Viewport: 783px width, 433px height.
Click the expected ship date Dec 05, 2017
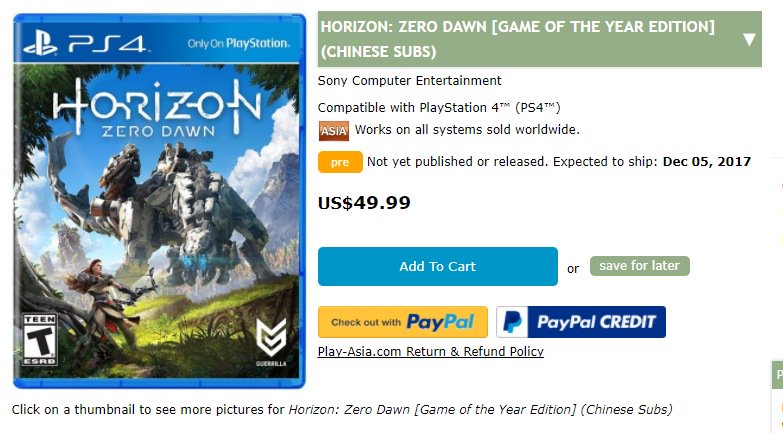click(706, 162)
